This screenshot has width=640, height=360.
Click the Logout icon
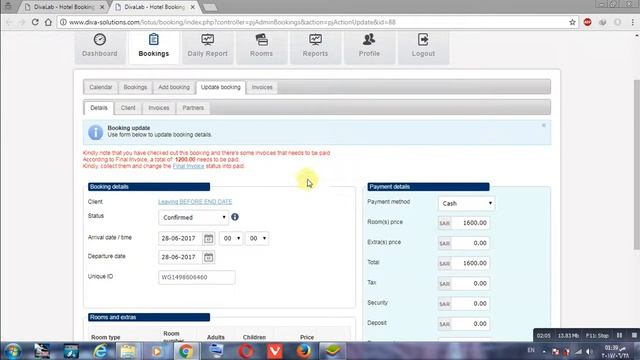(423, 40)
